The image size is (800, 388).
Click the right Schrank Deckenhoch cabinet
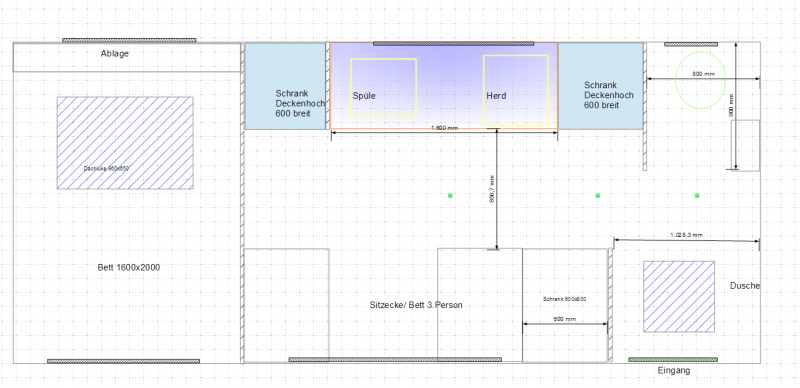click(x=601, y=86)
